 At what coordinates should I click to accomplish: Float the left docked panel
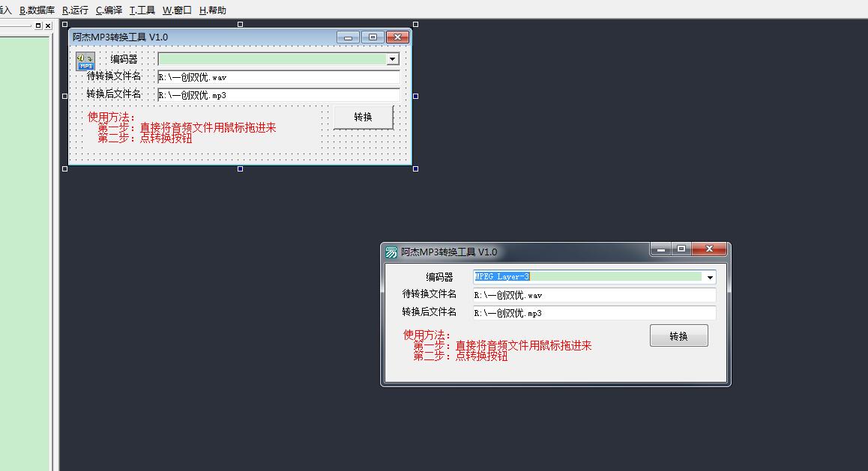click(39, 25)
